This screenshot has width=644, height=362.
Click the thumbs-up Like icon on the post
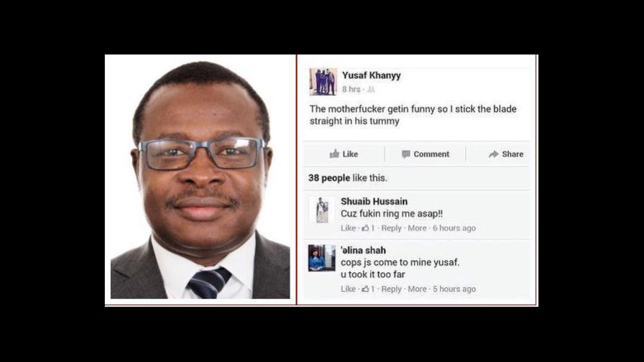tap(334, 154)
